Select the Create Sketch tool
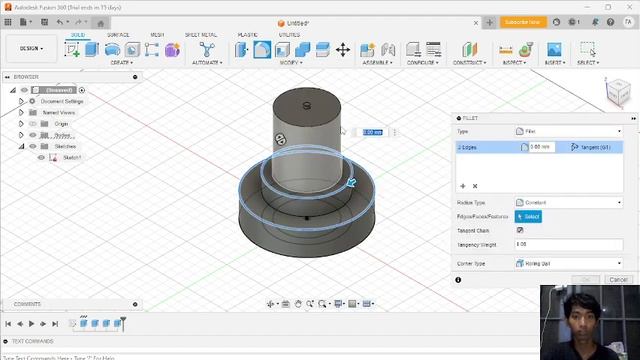This screenshot has height=360, width=640. 72,50
